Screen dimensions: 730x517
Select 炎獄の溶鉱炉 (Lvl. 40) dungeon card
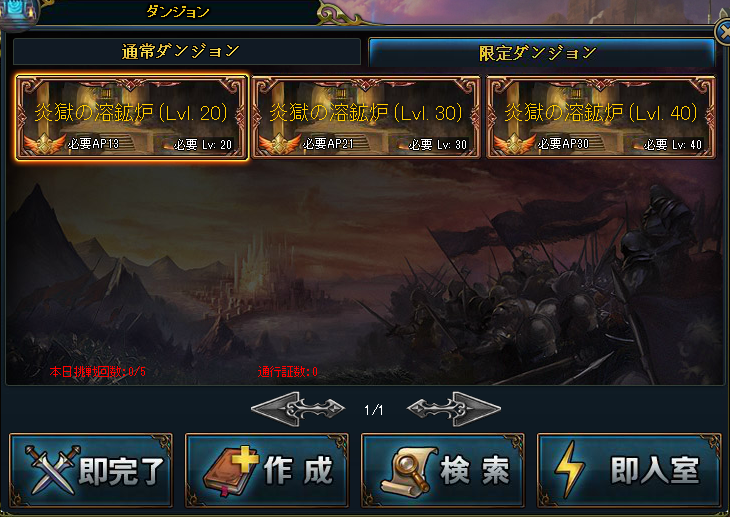pyautogui.click(x=601, y=117)
